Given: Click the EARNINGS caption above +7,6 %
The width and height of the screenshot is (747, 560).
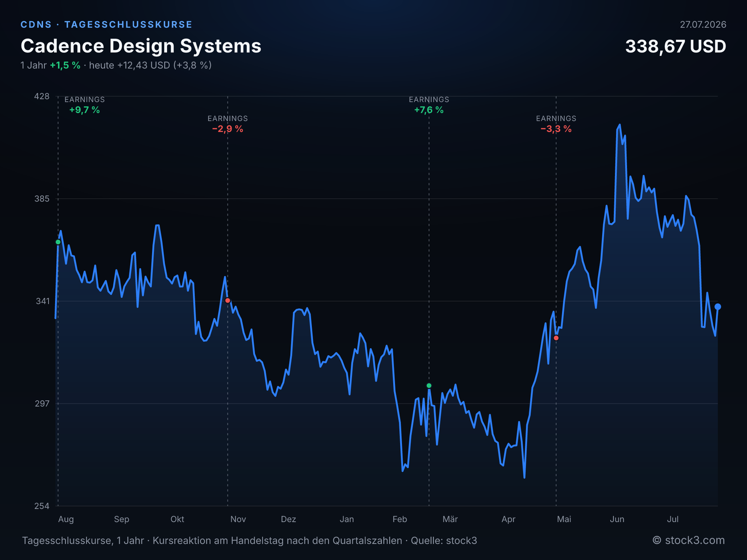Looking at the screenshot, I should pos(429,99).
